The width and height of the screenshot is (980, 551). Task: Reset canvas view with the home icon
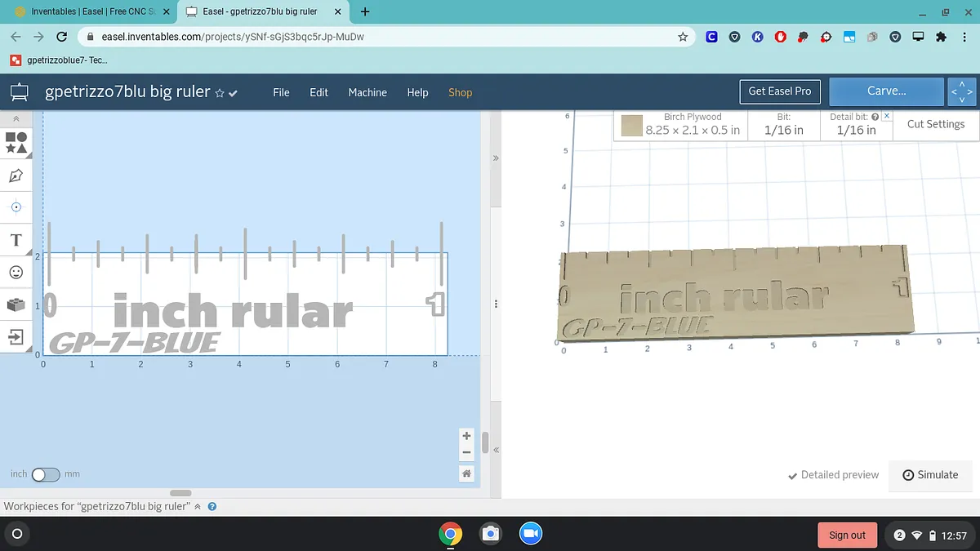click(x=466, y=473)
